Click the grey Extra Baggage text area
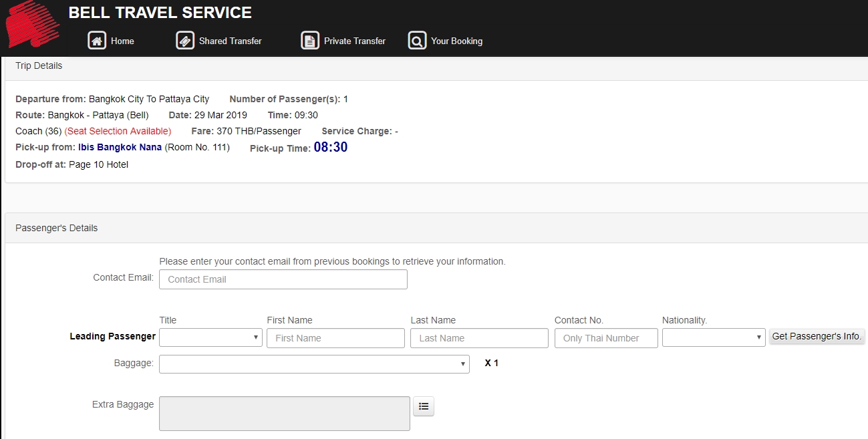The height and width of the screenshot is (439, 868). 284,414
